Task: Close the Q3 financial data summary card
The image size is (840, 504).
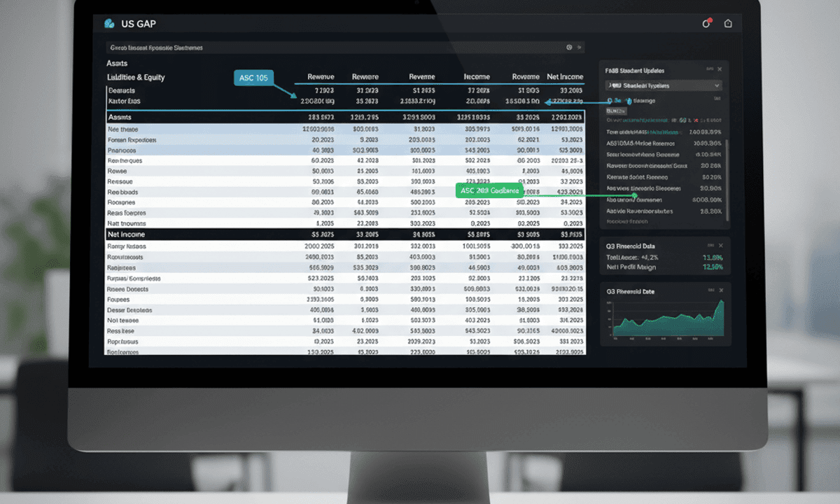Action: click(x=720, y=246)
